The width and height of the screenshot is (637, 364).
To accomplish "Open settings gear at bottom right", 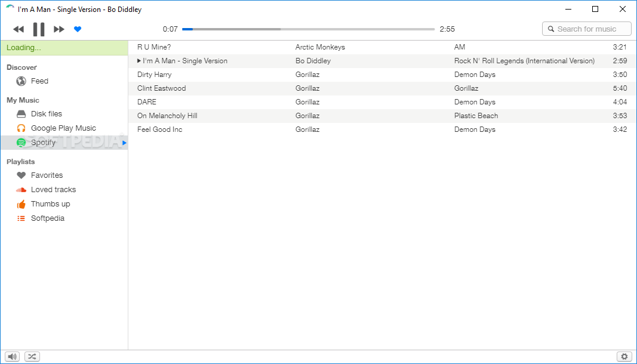I will coord(624,357).
